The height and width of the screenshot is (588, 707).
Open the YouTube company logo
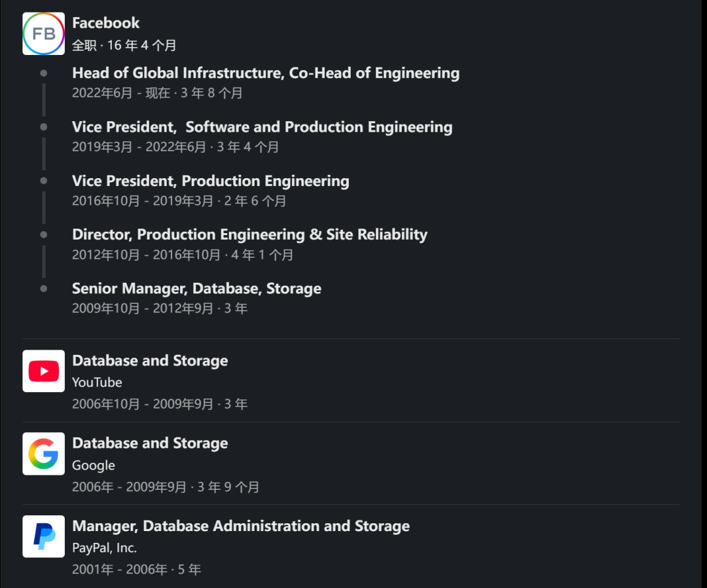tap(43, 371)
